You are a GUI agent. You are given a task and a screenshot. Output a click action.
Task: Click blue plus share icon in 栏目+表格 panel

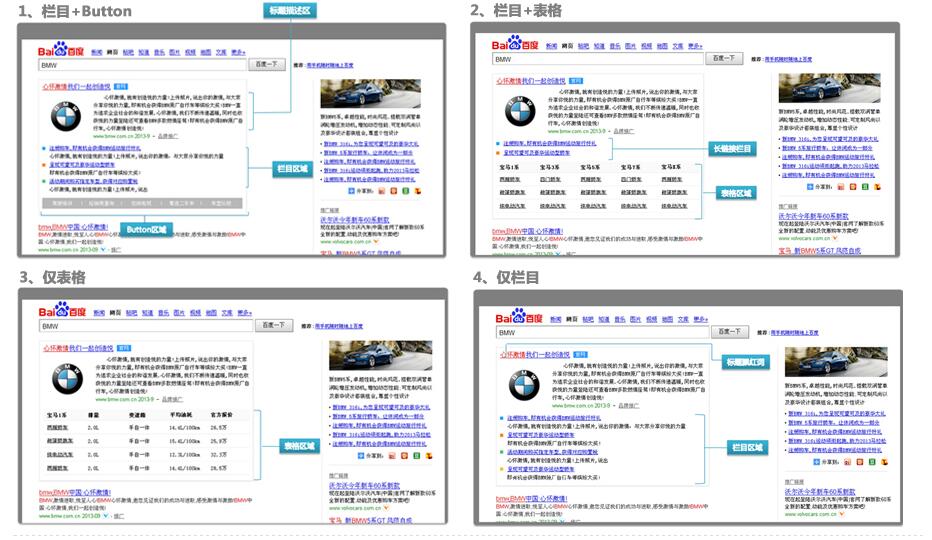[x=810, y=187]
